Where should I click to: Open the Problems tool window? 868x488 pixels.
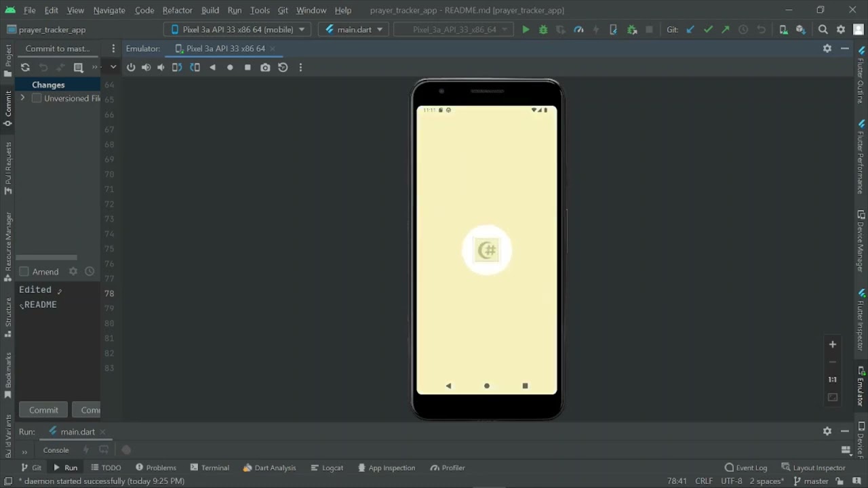pos(156,468)
